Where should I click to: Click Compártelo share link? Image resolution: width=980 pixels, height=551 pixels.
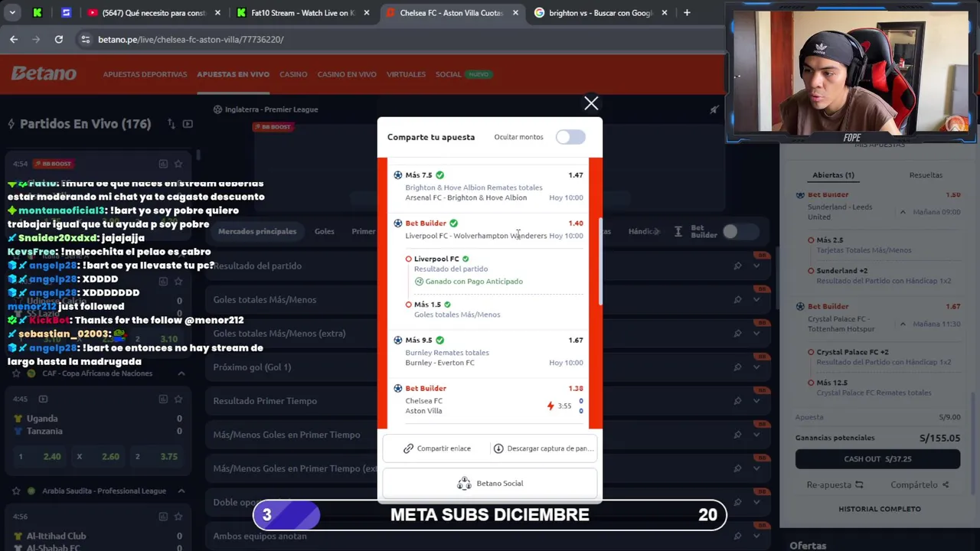pyautogui.click(x=920, y=484)
